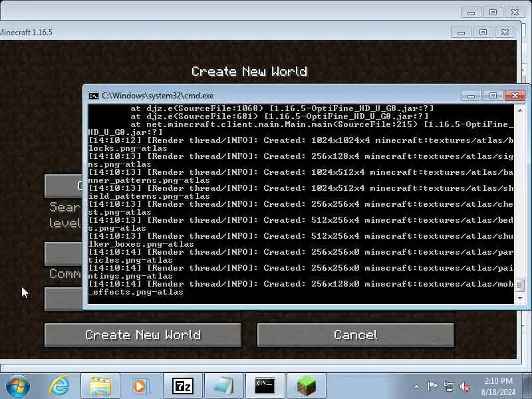532x399 pixels.
Task: Click the Minecraft 1.16.5 title text
Action: (x=26, y=33)
